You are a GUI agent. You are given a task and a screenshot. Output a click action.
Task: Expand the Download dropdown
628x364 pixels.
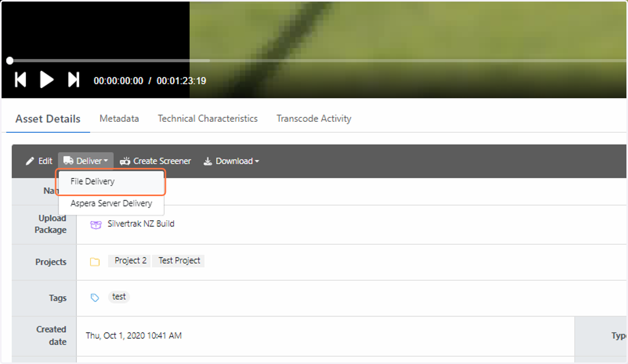231,161
